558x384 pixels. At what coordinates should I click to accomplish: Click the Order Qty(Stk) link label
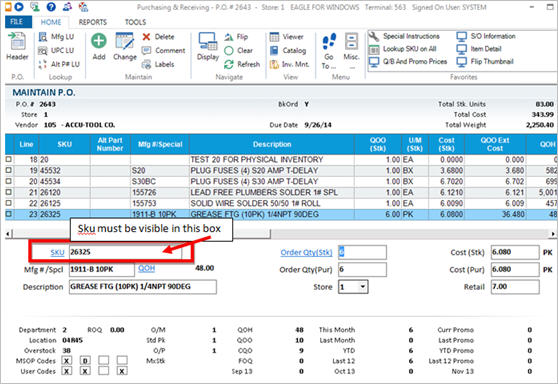click(306, 252)
